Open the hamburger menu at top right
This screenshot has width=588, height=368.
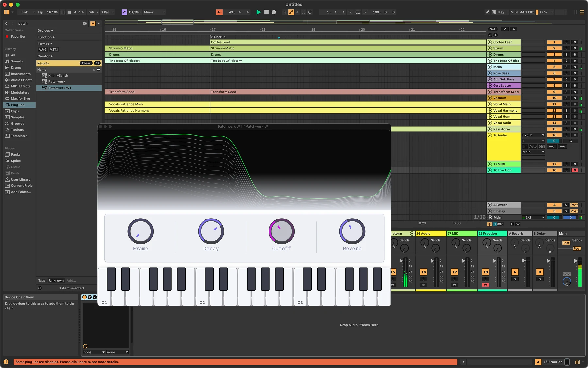pyautogui.click(x=582, y=12)
